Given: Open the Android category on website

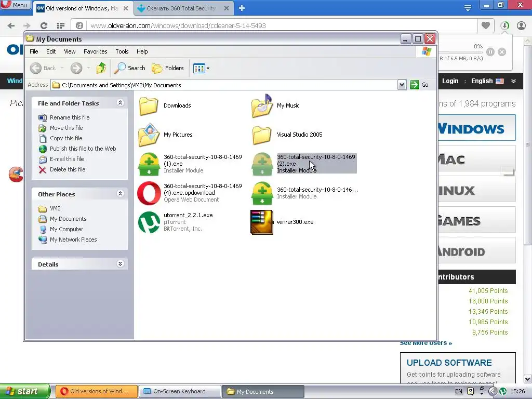Looking at the screenshot, I should 476,251.
